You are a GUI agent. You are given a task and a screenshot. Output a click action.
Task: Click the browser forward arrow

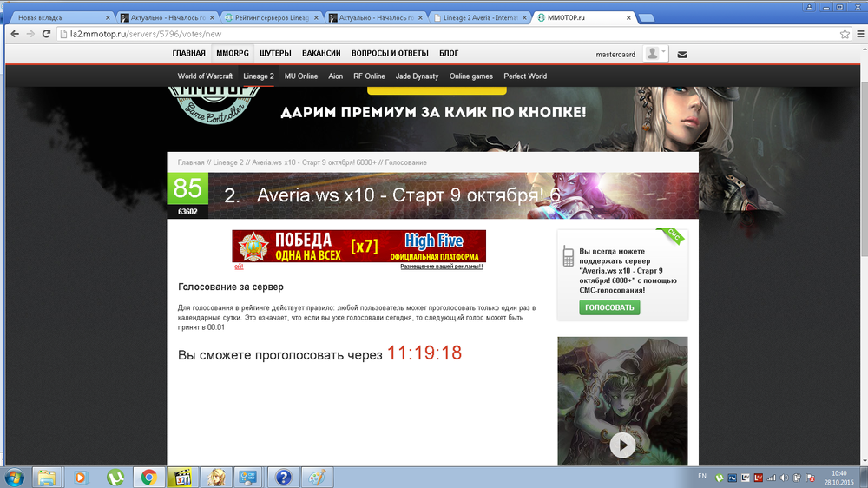tap(30, 35)
